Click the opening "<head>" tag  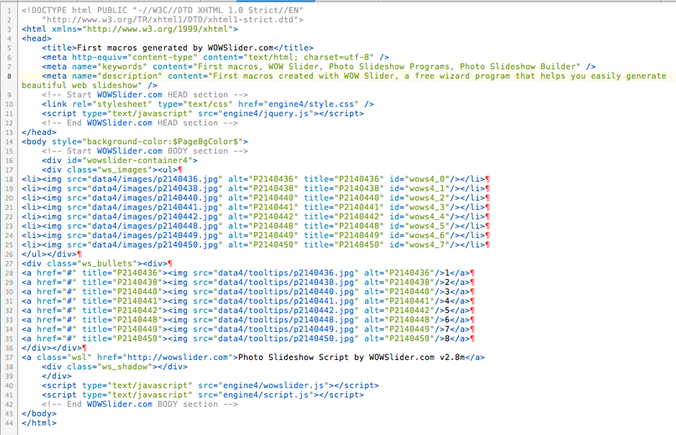37,38
